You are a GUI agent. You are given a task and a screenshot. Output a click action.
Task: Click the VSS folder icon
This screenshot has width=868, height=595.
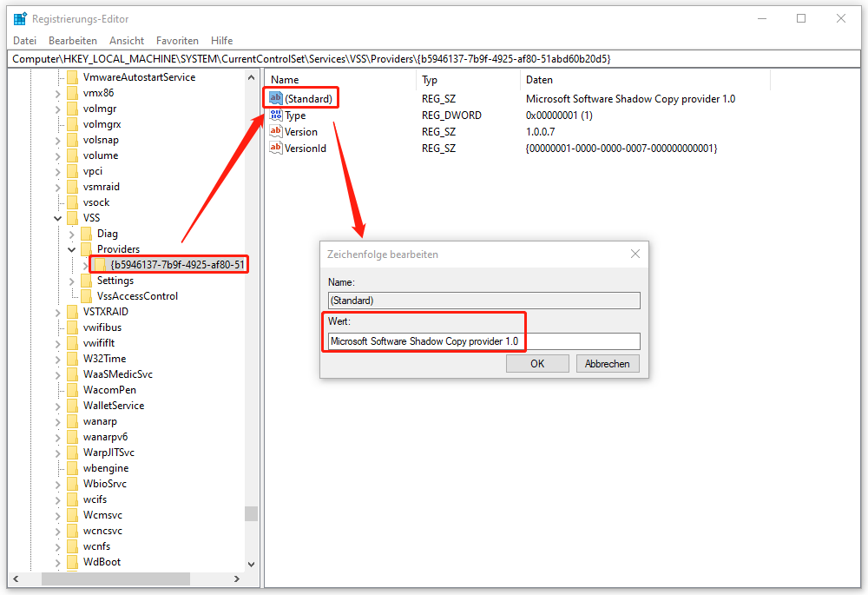point(73,218)
